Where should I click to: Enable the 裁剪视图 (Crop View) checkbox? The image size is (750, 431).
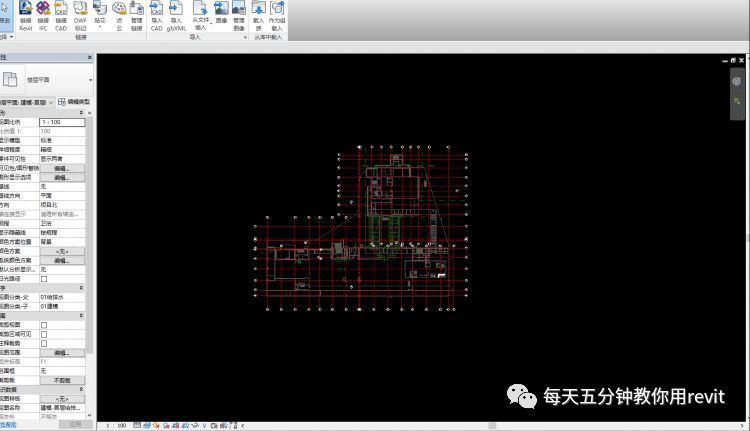click(44, 326)
